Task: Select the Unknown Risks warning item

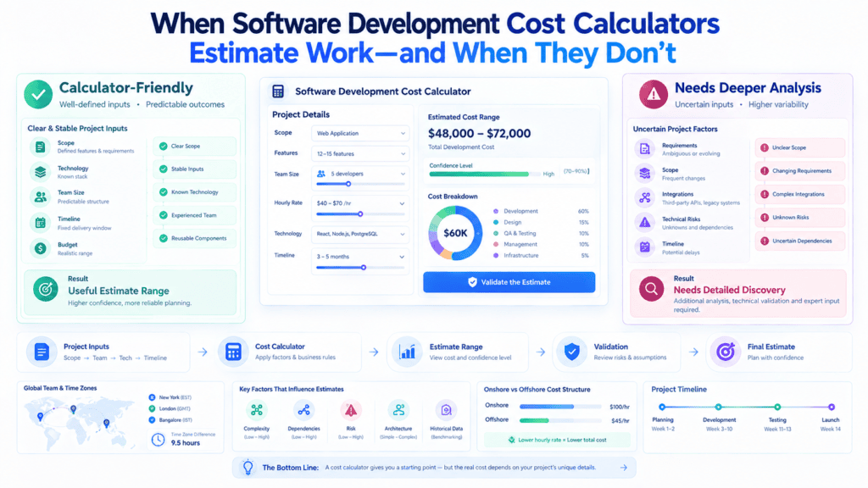Action: coord(800,218)
